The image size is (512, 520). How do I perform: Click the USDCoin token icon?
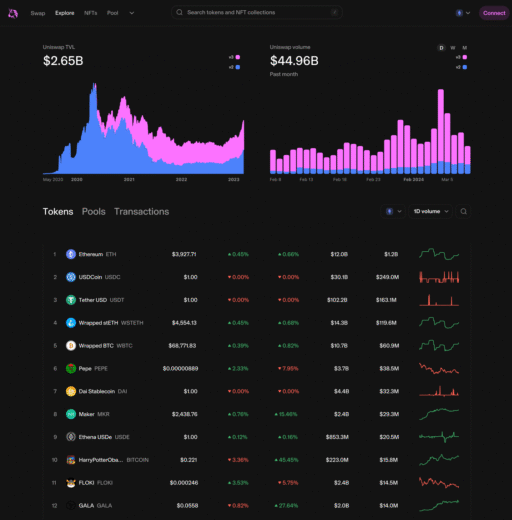71,277
